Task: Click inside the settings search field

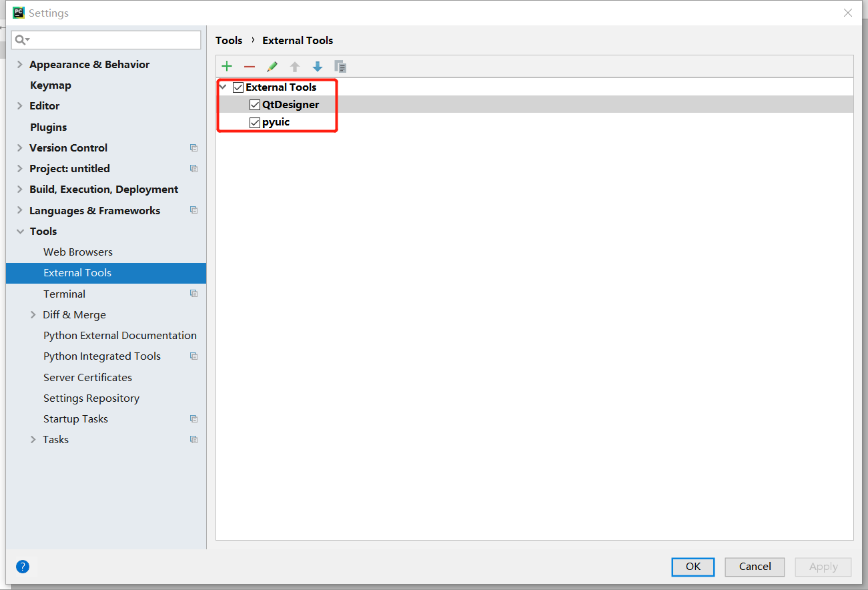Action: (x=107, y=39)
